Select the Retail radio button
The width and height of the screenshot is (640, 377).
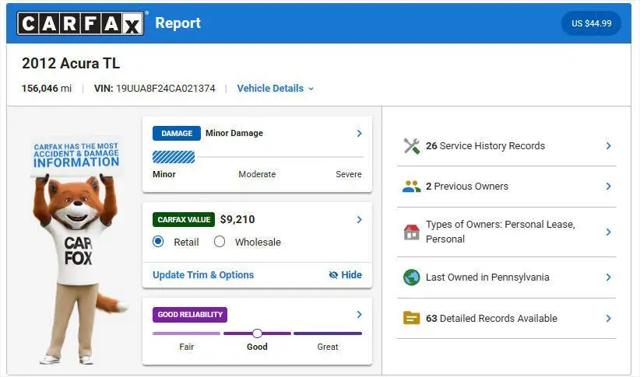(158, 242)
